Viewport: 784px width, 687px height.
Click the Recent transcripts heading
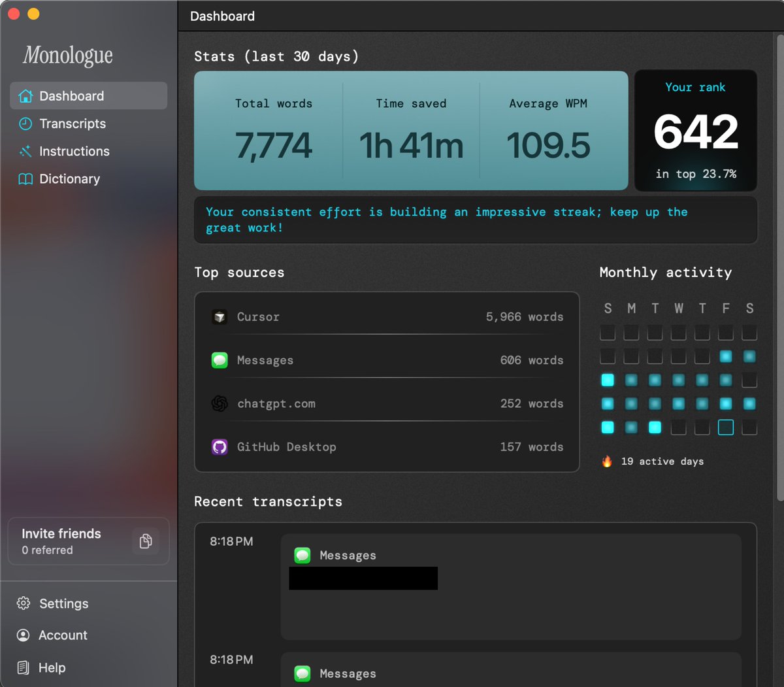tap(268, 501)
